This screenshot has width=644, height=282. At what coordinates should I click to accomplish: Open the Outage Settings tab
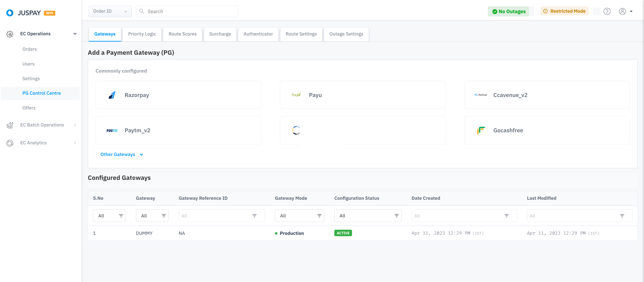tap(346, 34)
